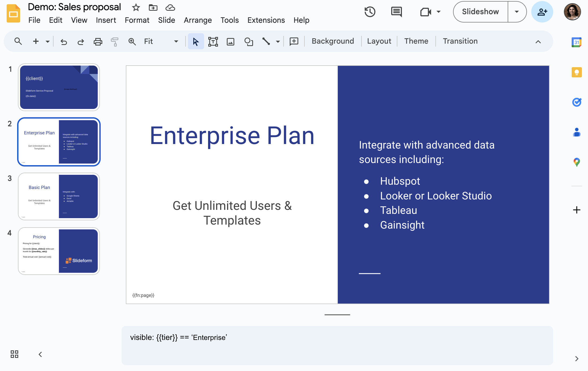Open version history clock icon
The width and height of the screenshot is (588, 371).
point(370,12)
